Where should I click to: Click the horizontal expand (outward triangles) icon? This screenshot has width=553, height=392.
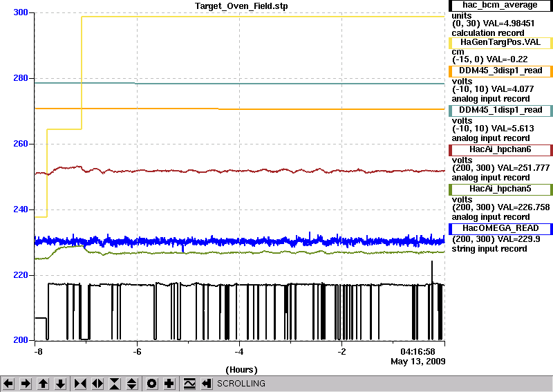pos(97,383)
